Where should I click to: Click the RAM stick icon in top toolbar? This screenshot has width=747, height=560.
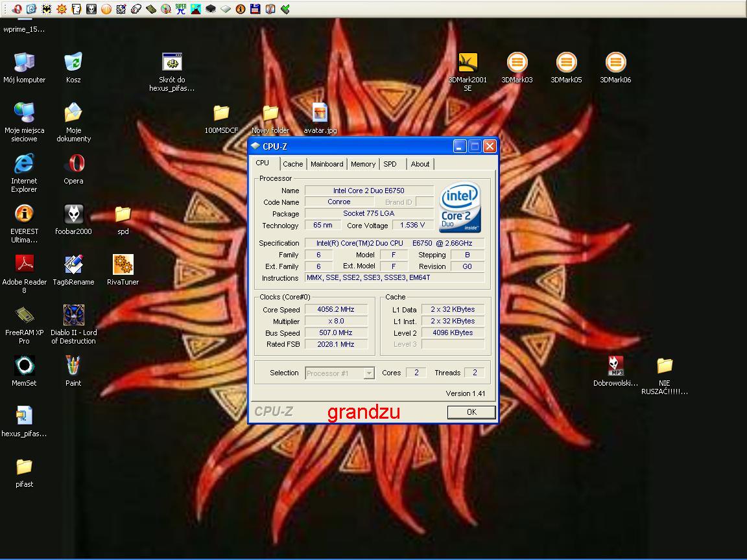(150, 9)
